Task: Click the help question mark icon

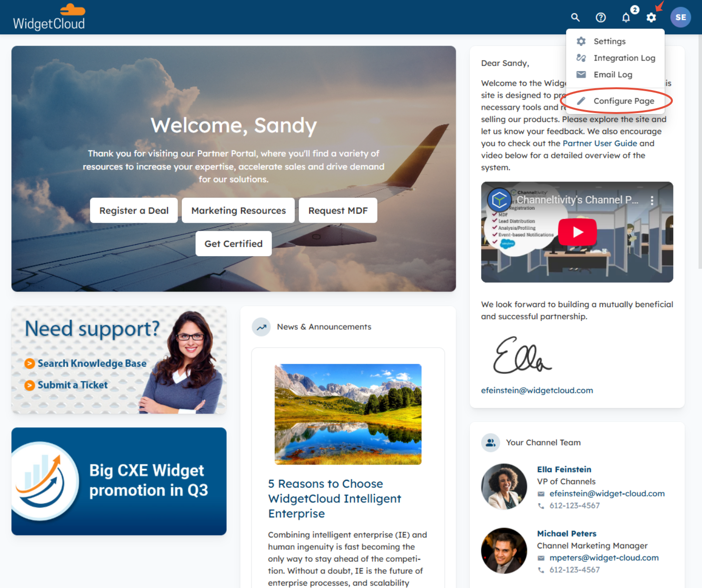Action: click(x=601, y=18)
